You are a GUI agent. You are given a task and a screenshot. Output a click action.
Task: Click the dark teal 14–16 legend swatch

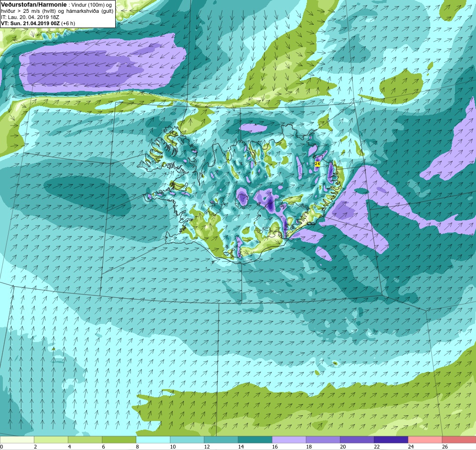pos(255,440)
